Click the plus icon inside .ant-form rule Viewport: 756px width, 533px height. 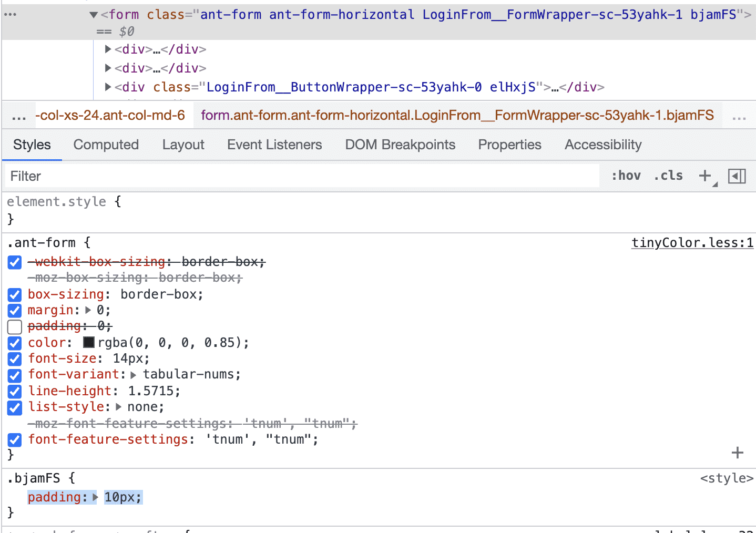[737, 453]
